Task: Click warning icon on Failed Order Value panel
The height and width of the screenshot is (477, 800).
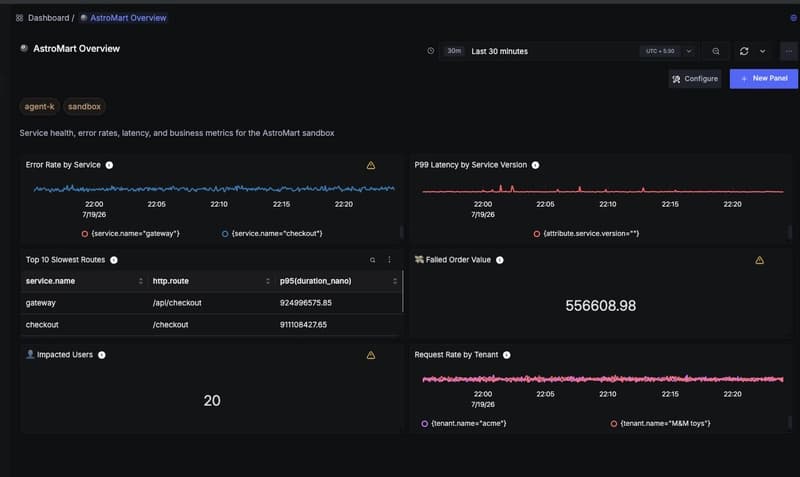Action: (x=760, y=260)
